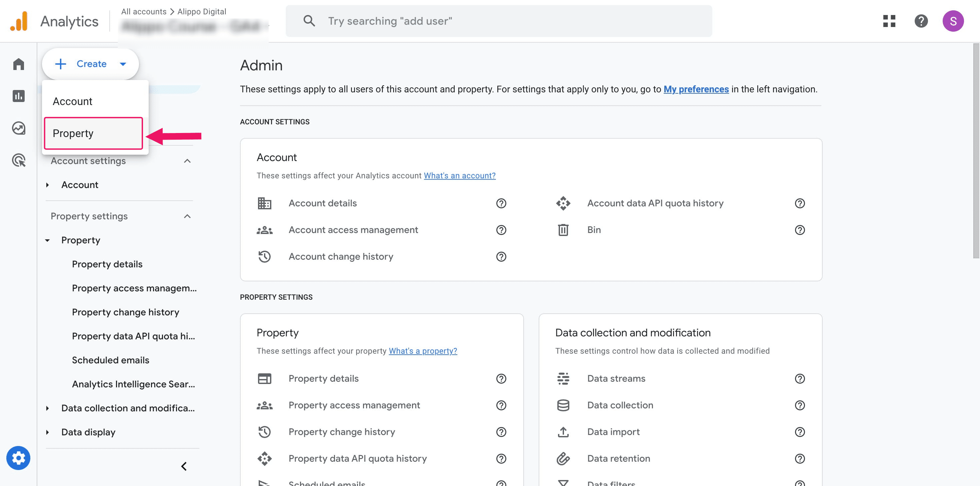Click the Bin trash icon
Screen dimensions: 980x486
click(x=563, y=230)
